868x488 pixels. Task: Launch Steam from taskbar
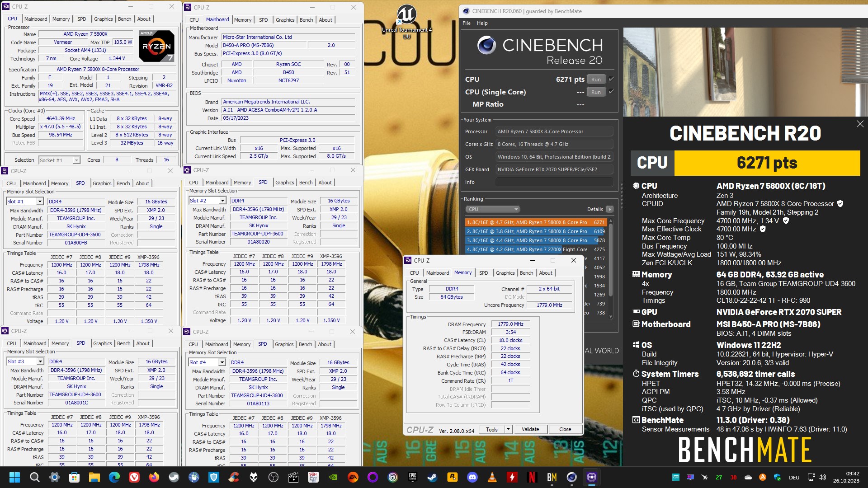(432, 477)
